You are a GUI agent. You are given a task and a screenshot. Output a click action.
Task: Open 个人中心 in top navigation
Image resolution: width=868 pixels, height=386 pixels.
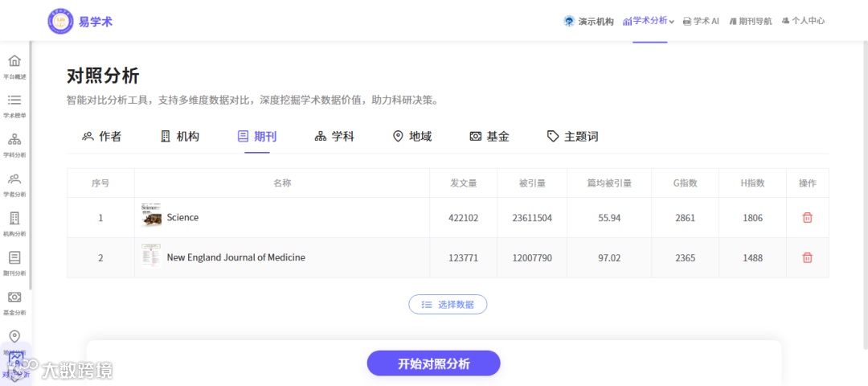(803, 21)
